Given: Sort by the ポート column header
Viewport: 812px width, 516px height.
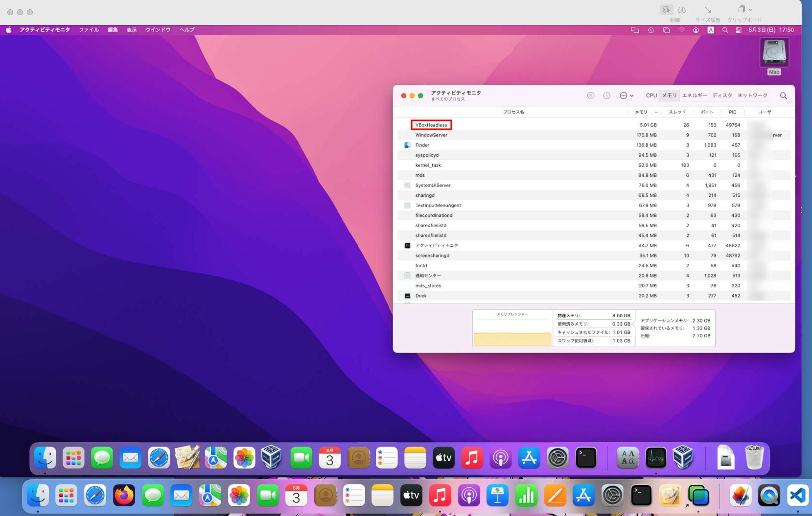Looking at the screenshot, I should click(x=706, y=112).
